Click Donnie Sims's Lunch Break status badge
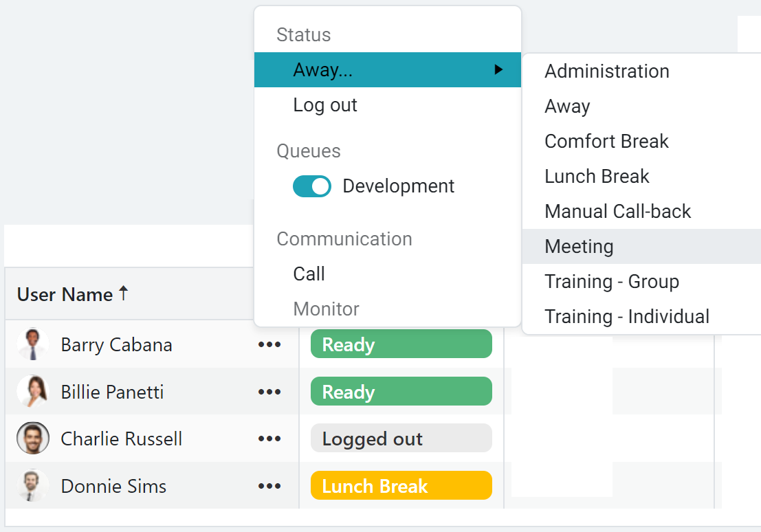The image size is (761, 532). 401,486
